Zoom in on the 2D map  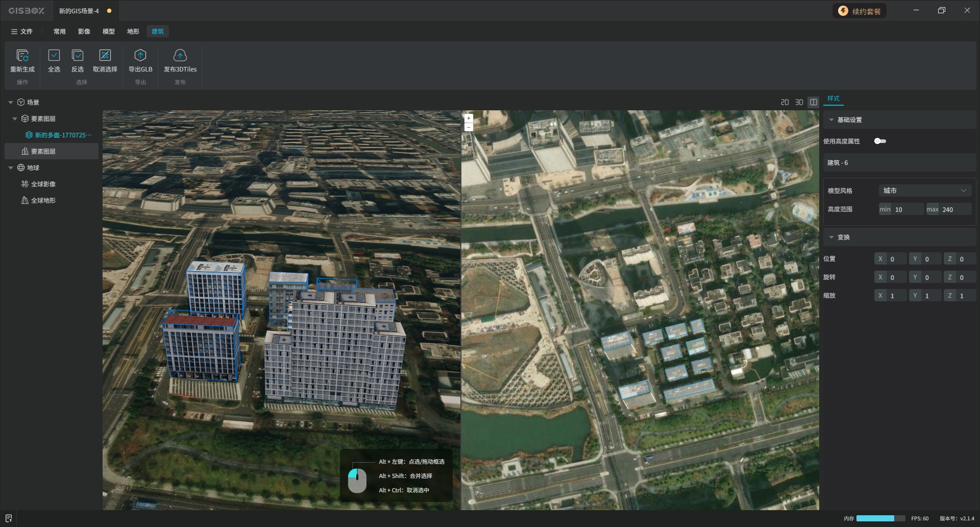(469, 118)
